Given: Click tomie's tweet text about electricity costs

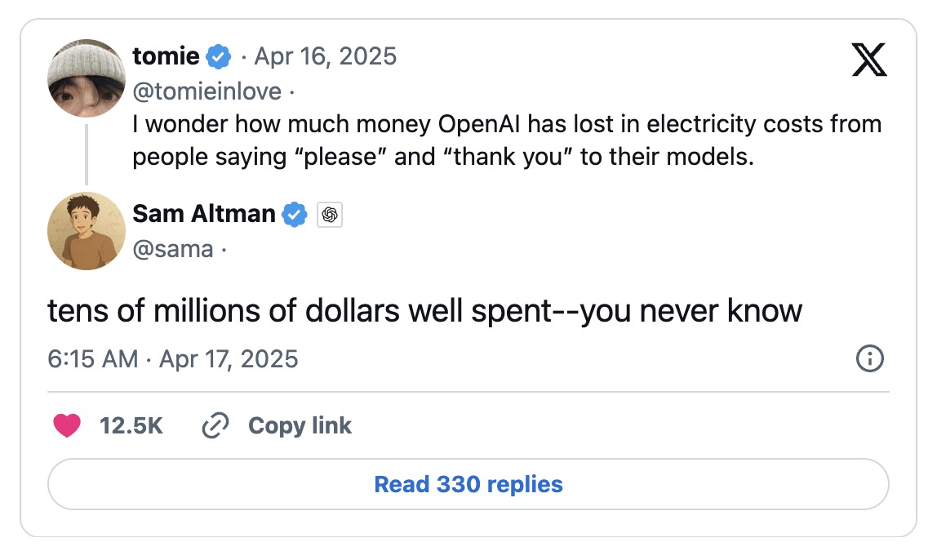Looking at the screenshot, I should pyautogui.click(x=506, y=140).
